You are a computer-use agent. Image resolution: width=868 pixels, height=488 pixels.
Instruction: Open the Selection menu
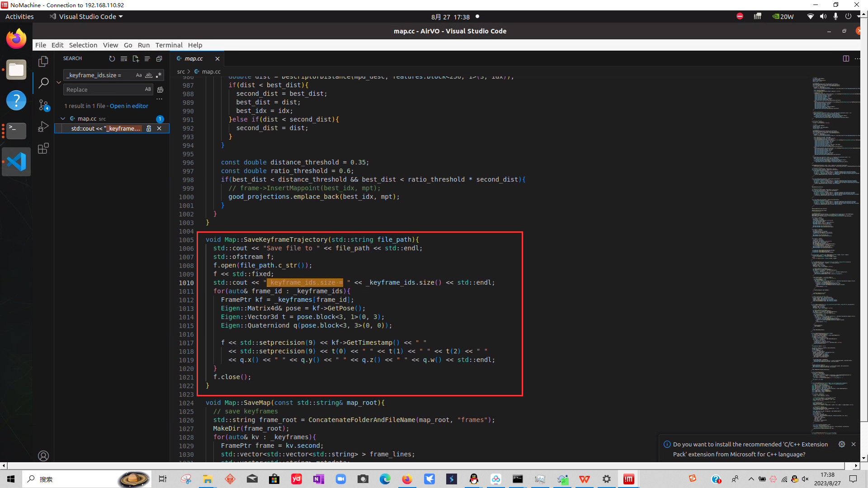pos(83,45)
